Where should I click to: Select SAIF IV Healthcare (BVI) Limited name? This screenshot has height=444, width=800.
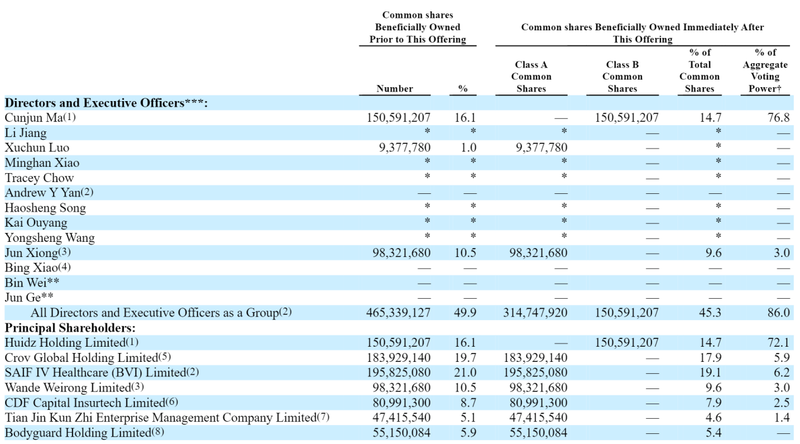pos(102,373)
